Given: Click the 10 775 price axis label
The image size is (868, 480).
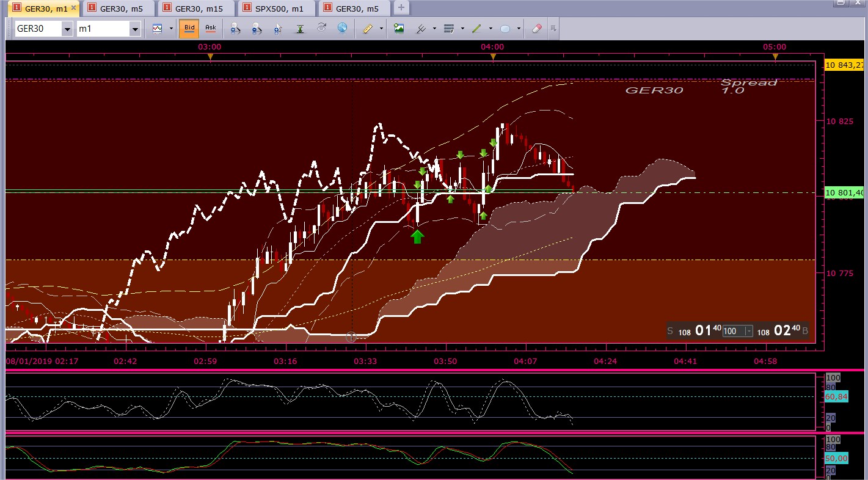Looking at the screenshot, I should [840, 273].
